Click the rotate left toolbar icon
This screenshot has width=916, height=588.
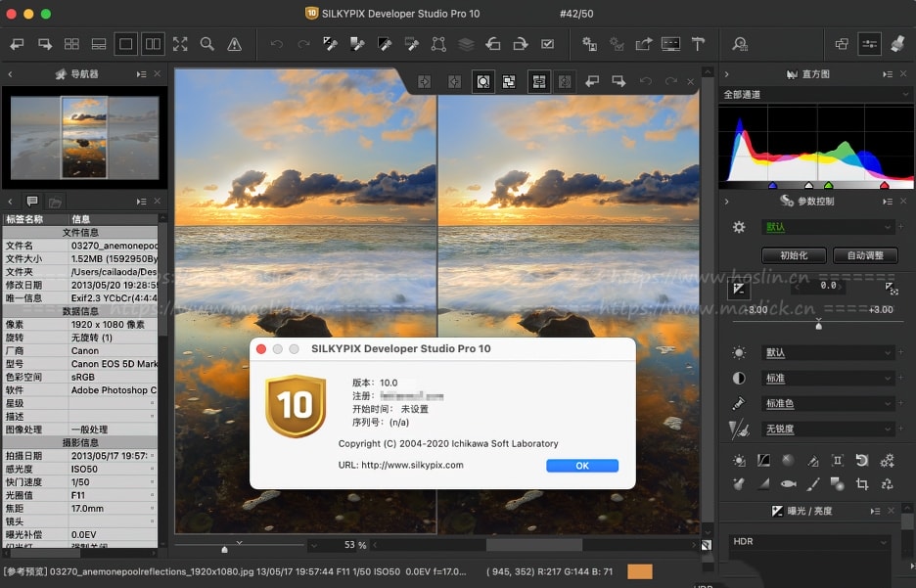tap(493, 44)
